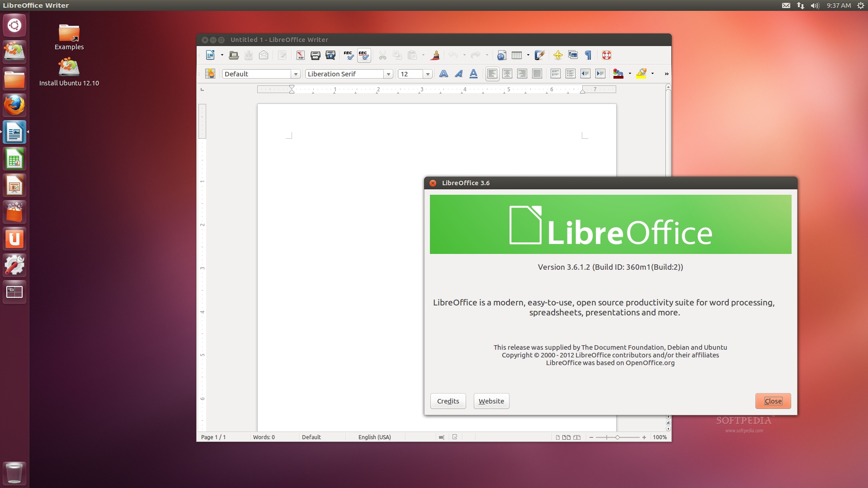
Task: Click the Credits button in About dialog
Action: tap(448, 401)
